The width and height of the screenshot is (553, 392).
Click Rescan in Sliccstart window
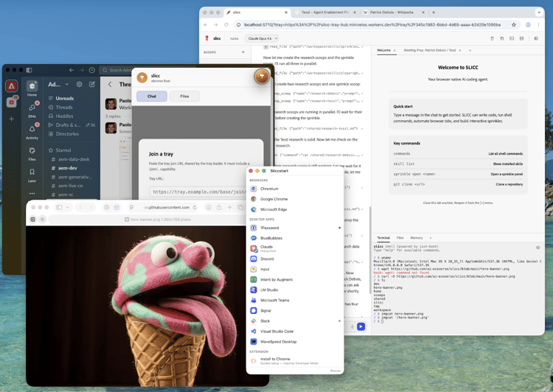335,371
